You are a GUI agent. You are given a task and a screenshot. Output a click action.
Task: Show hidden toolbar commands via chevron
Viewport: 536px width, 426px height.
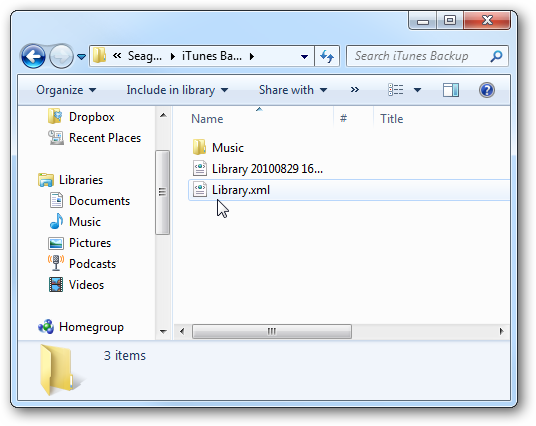pos(355,90)
